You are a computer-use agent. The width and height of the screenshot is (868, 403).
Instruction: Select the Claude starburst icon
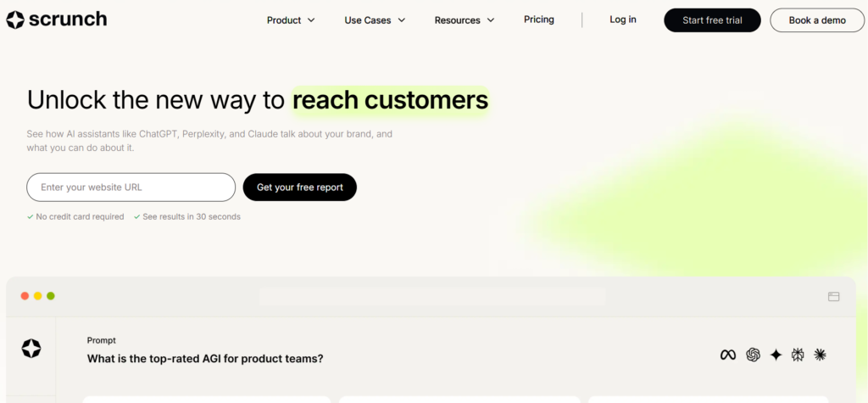[x=820, y=355]
